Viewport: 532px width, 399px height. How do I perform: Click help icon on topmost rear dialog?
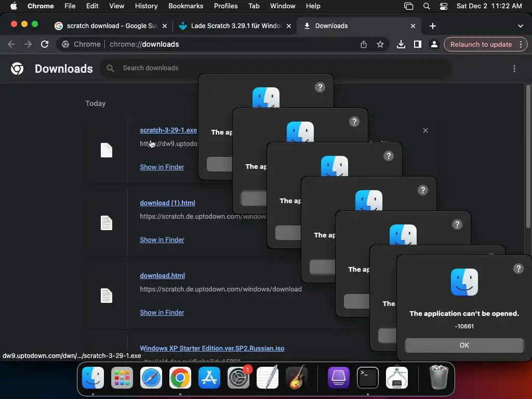click(x=320, y=87)
